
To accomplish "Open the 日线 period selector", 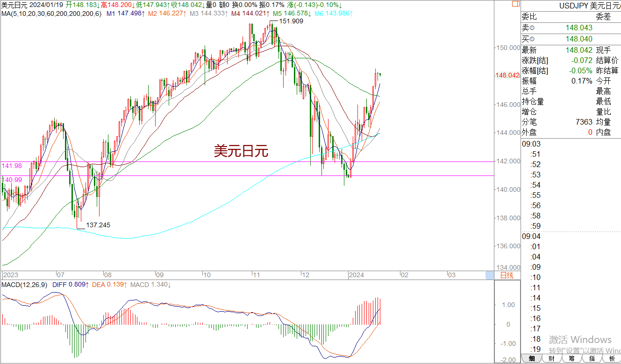I will pyautogui.click(x=507, y=275).
